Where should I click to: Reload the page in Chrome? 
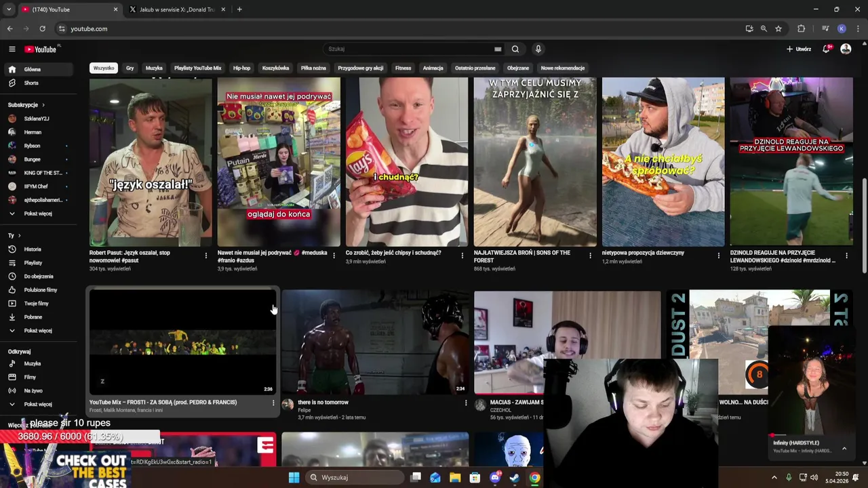pyautogui.click(x=42, y=28)
